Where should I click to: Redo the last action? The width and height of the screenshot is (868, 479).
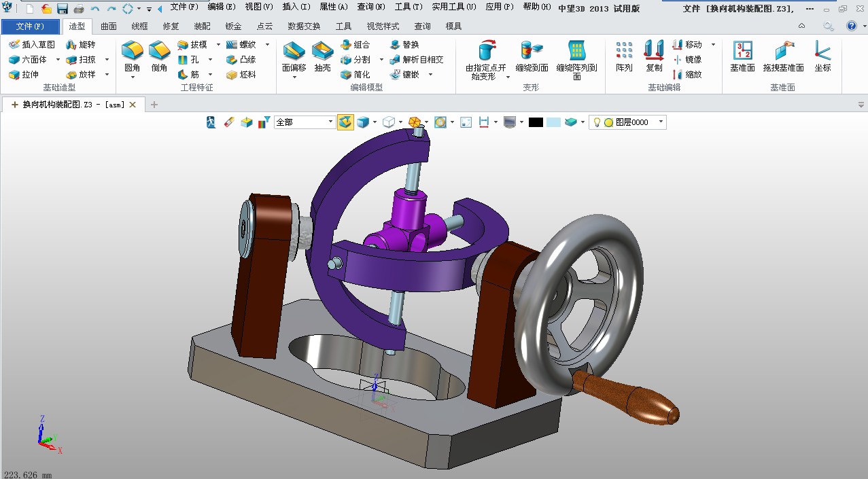pyautogui.click(x=111, y=9)
